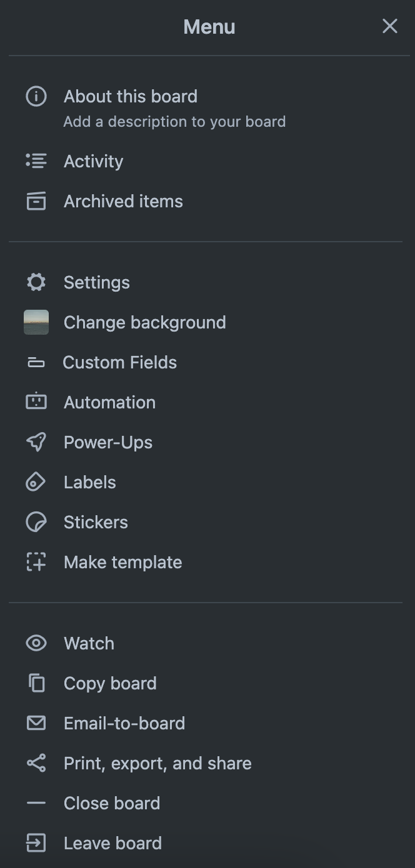Viewport: 415px width, 868px height.
Task: Click the Stickers icon
Action: (x=36, y=522)
